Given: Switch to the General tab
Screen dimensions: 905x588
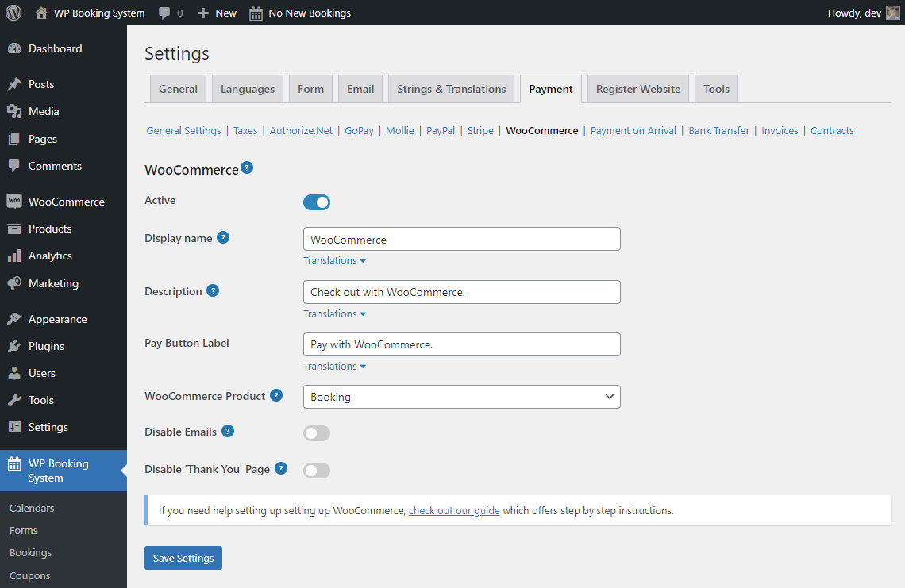Looking at the screenshot, I should [x=179, y=89].
